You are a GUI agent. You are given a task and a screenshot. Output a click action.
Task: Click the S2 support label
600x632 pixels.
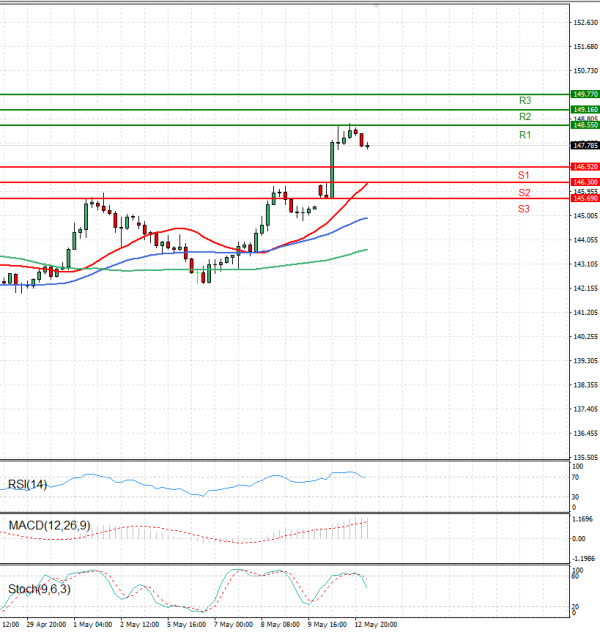coord(524,192)
